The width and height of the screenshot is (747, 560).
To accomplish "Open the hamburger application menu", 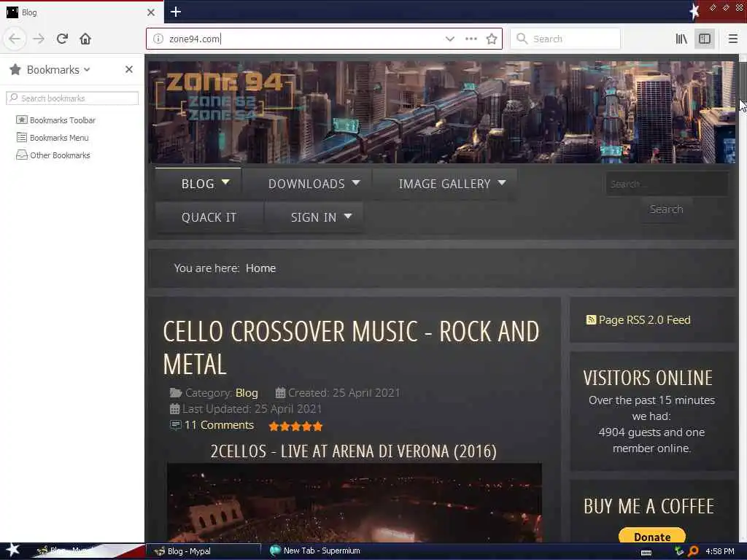I will coord(732,39).
